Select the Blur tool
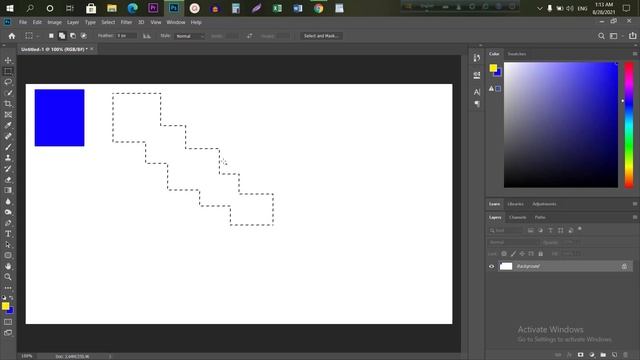This screenshot has height=360, width=640. 8,201
